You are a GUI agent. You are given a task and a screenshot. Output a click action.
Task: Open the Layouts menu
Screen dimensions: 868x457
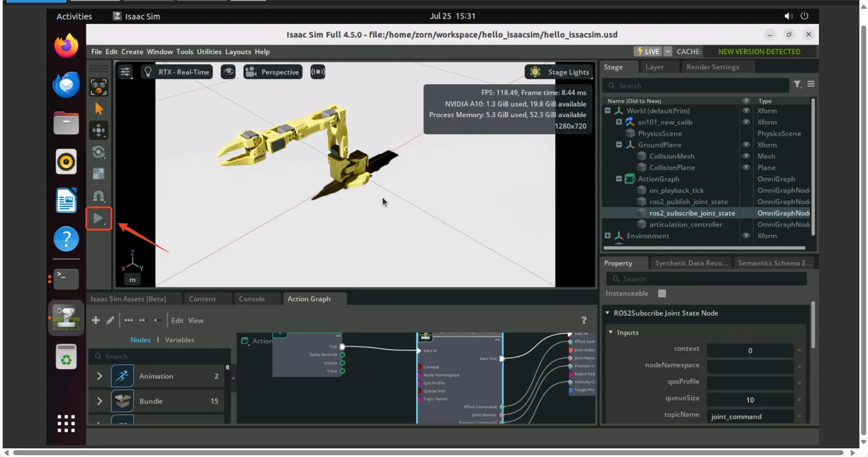pyautogui.click(x=238, y=51)
